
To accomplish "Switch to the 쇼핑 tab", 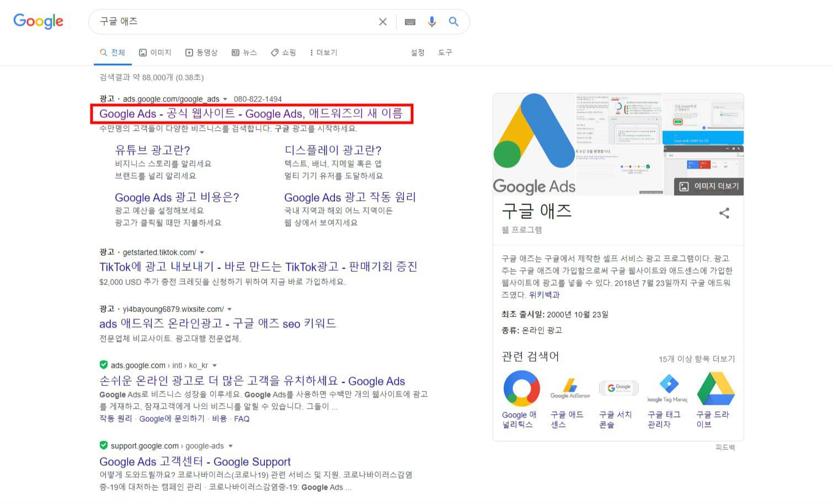I will [284, 52].
